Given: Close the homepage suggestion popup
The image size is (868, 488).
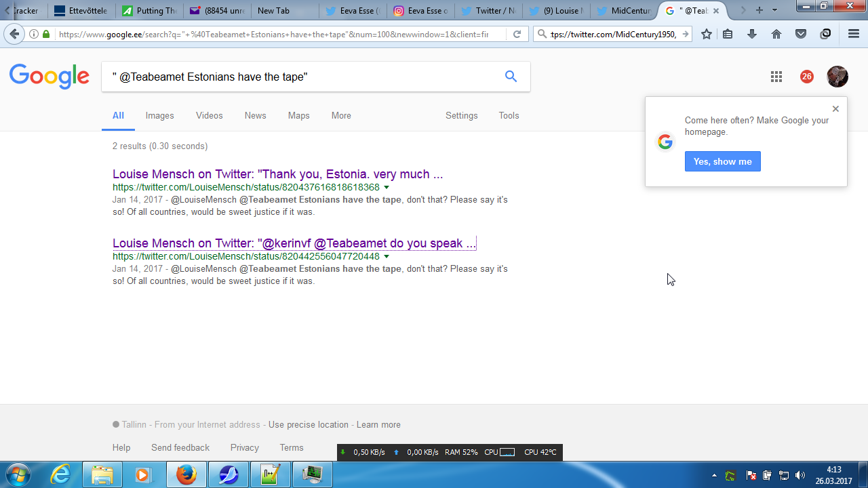Looking at the screenshot, I should click(x=835, y=108).
